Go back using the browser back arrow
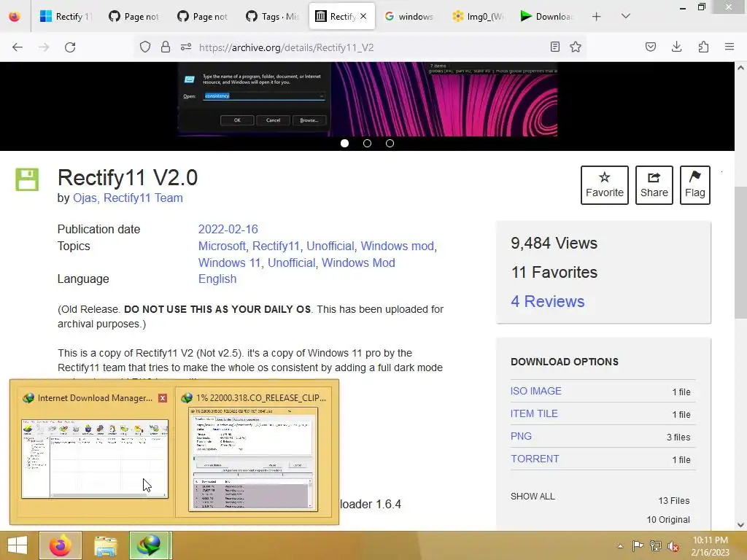This screenshot has width=747, height=560. [18, 47]
